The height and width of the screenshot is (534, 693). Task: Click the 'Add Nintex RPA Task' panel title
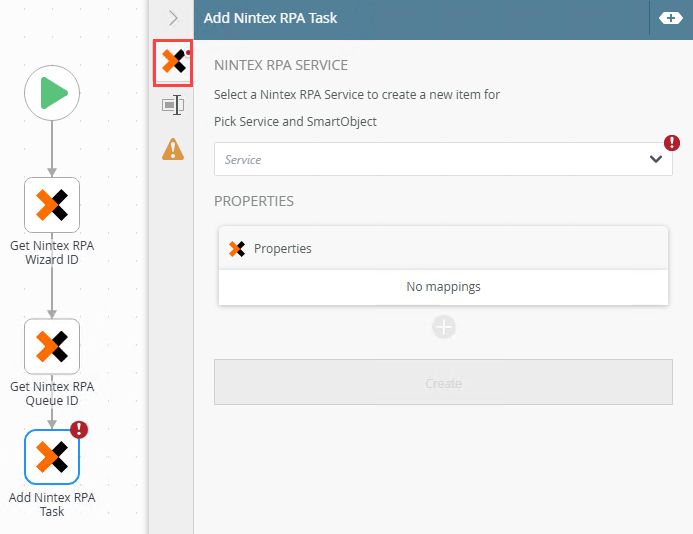click(270, 18)
